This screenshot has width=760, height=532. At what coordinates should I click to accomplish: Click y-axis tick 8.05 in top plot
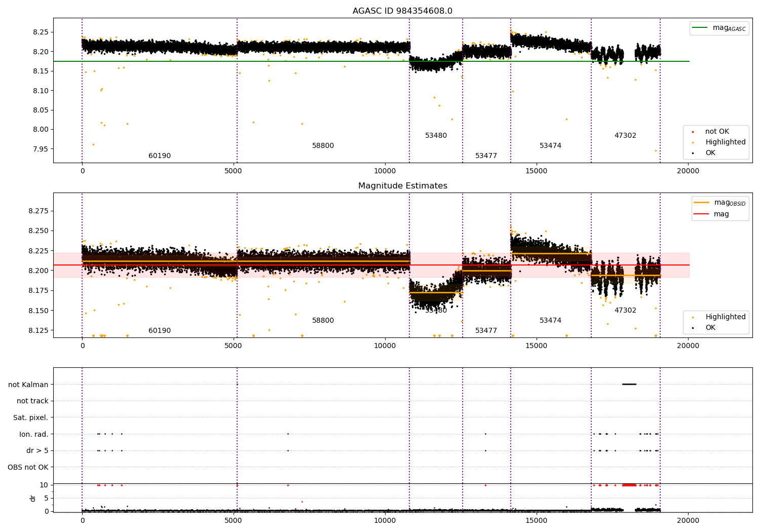pyautogui.click(x=41, y=110)
